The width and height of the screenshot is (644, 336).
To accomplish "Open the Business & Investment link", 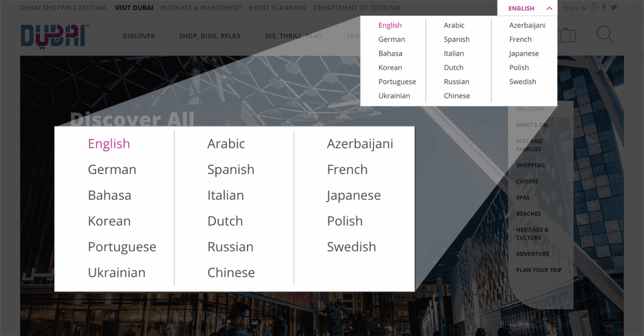I will pyautogui.click(x=201, y=8).
